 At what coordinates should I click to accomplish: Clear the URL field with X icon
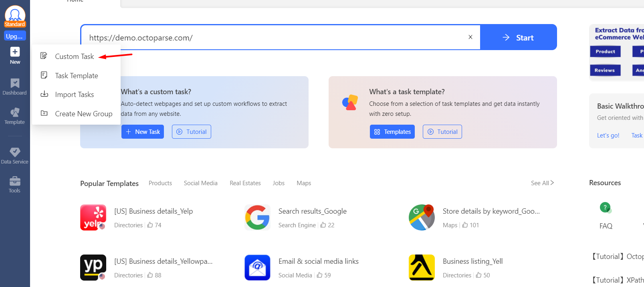470,37
